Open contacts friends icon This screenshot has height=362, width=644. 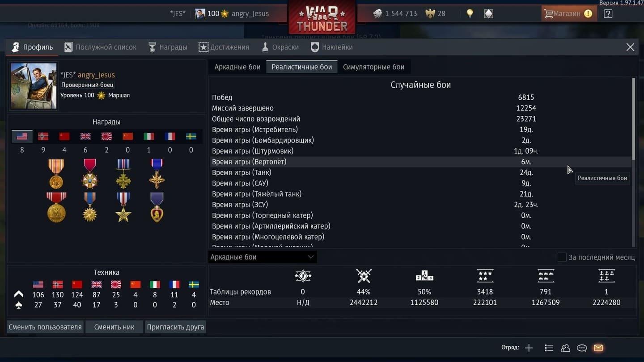[x=565, y=348]
